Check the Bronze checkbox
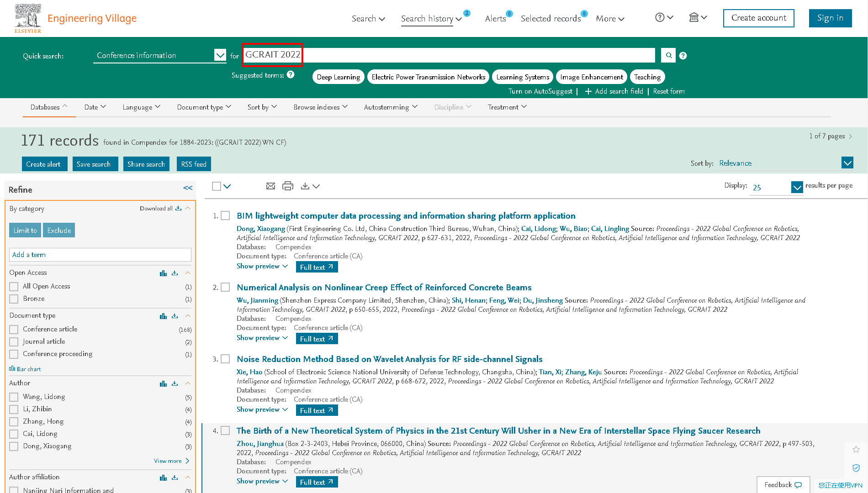Viewport: 868px width, 493px height. (x=14, y=299)
